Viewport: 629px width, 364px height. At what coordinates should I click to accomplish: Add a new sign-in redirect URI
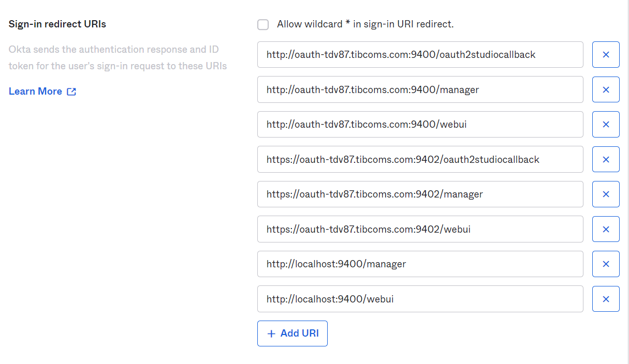pos(292,333)
